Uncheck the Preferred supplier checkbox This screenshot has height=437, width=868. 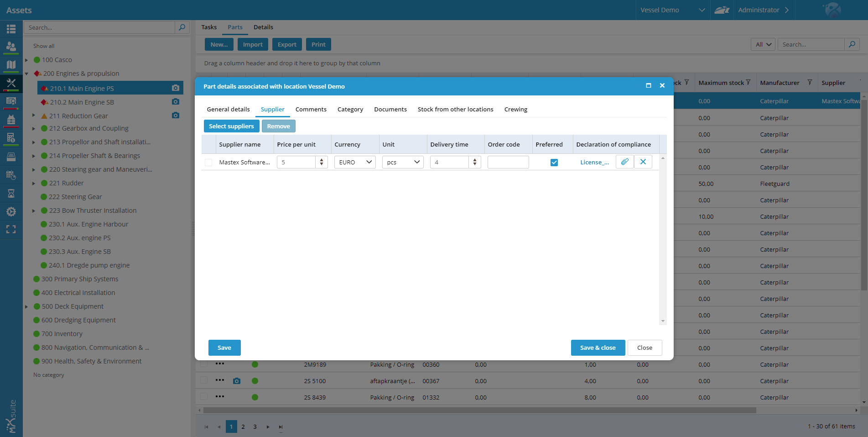click(554, 163)
